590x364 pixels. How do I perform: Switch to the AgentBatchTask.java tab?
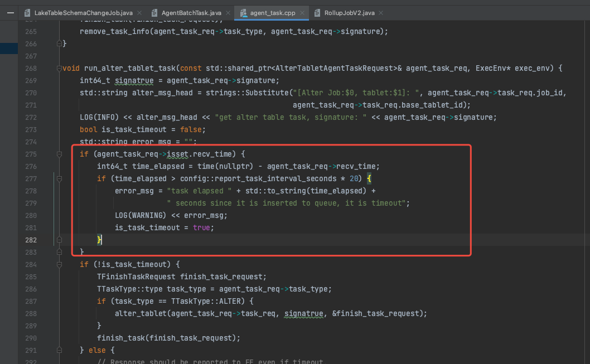click(x=191, y=13)
